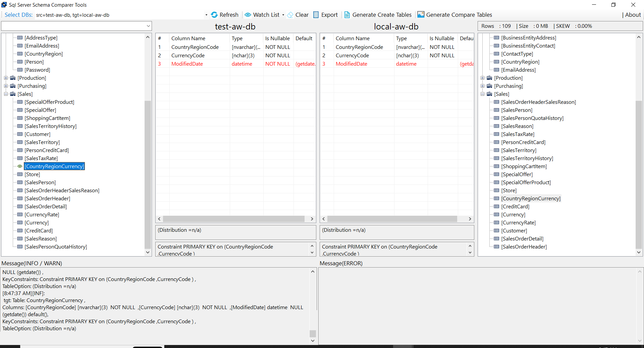Collapse [Sales] node in right tree
The height and width of the screenshot is (348, 644).
pyautogui.click(x=482, y=94)
